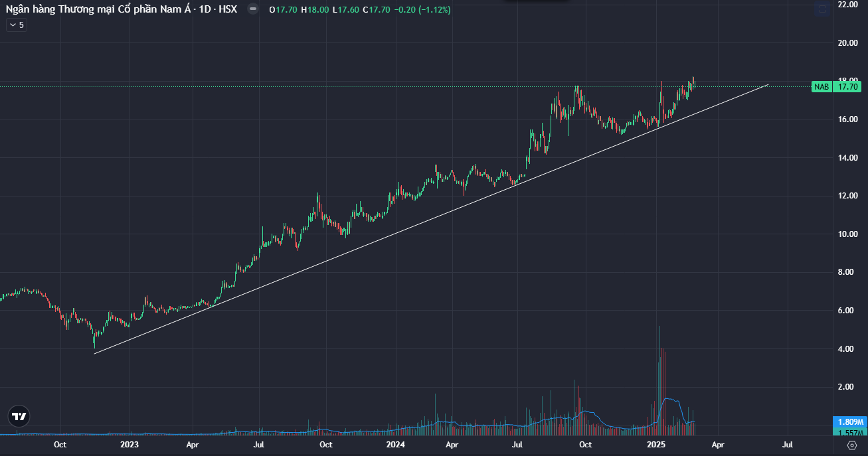Click the close value C17.70

[x=375, y=10]
